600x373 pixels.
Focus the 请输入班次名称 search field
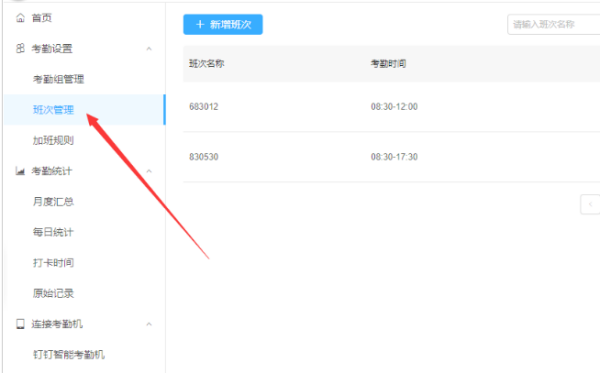pos(553,24)
